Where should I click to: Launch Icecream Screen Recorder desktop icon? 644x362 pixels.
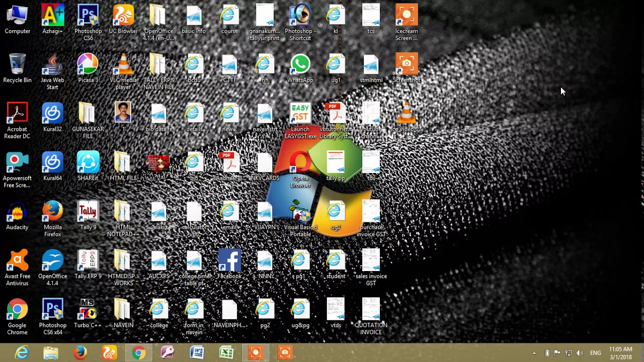(x=407, y=23)
